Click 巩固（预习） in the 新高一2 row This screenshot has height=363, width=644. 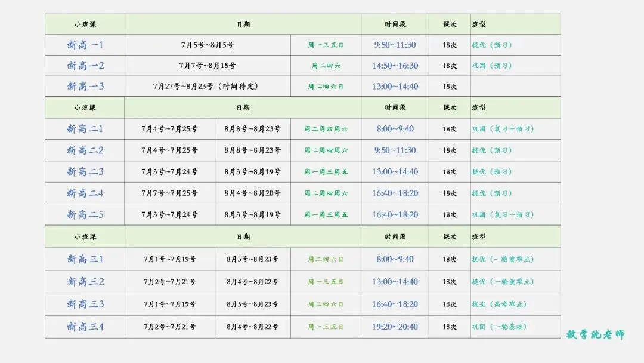(491, 65)
